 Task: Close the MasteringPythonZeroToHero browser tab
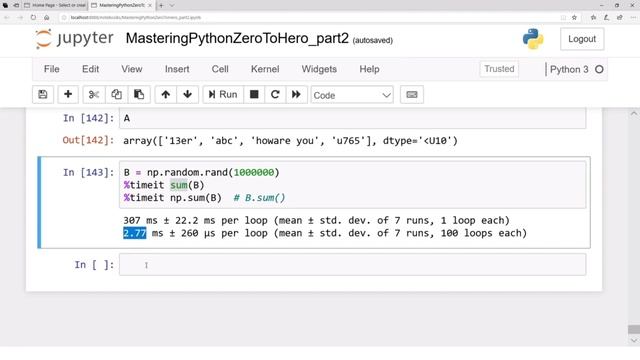(150, 5)
